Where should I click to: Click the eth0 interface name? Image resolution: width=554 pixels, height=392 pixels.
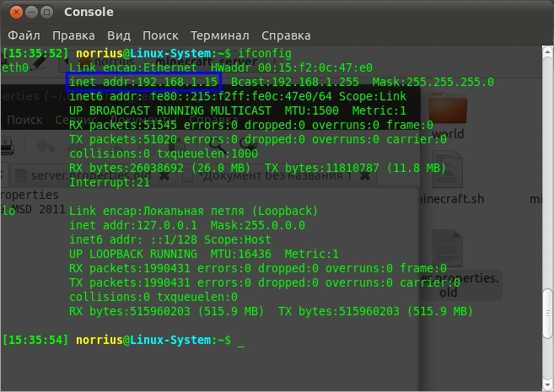15,67
